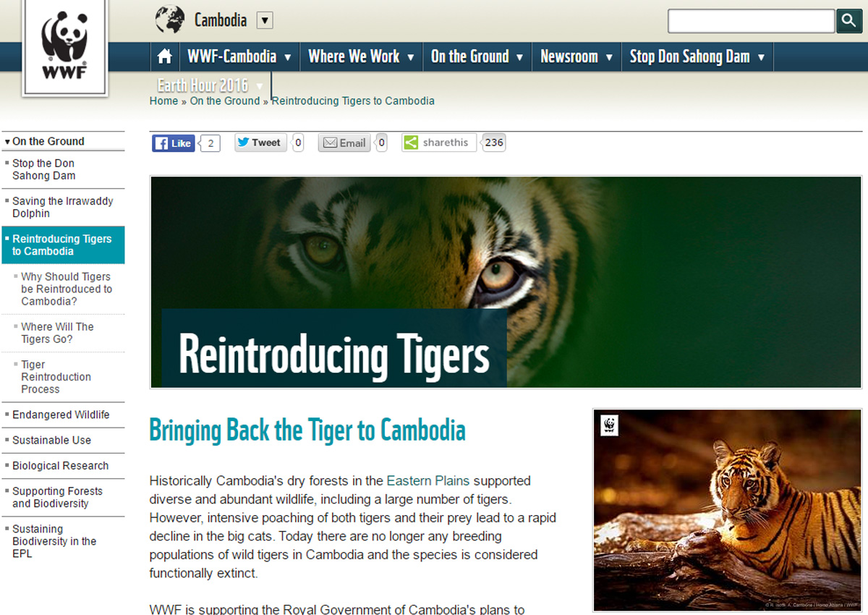This screenshot has height=615, width=868.
Task: Open the Stop Don Sahong Dam menu
Action: click(x=697, y=56)
